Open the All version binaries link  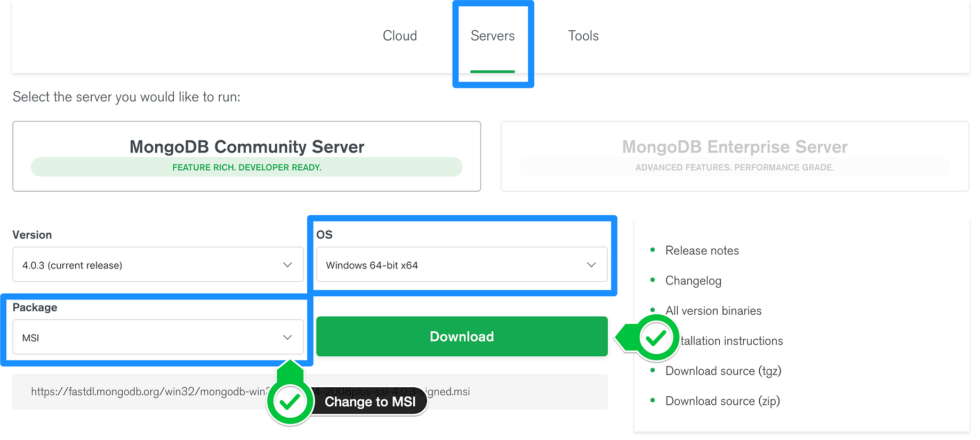(x=713, y=311)
